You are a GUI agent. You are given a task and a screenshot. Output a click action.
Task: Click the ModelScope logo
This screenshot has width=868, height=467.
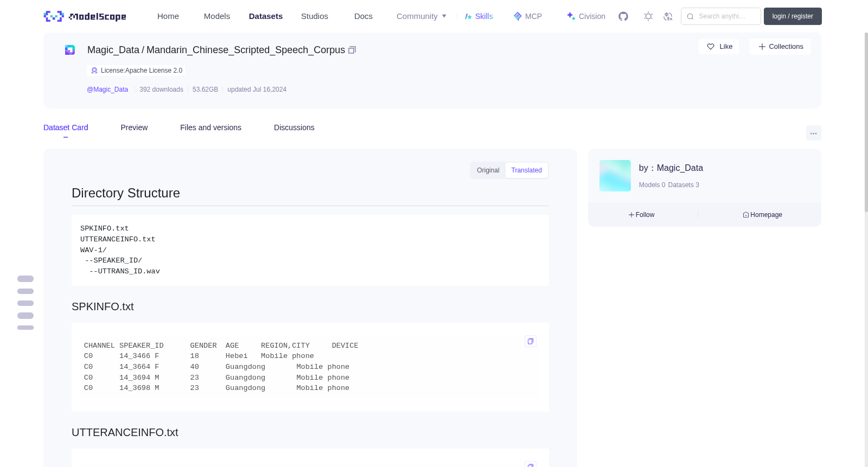(85, 16)
